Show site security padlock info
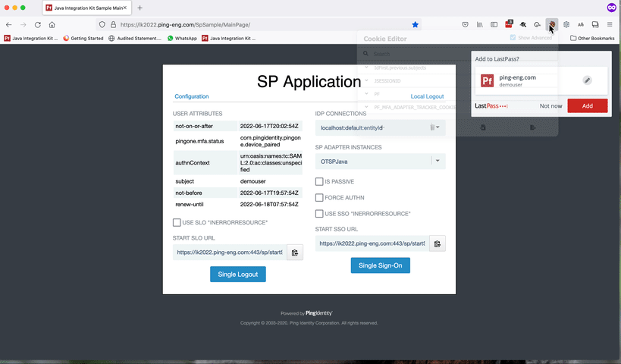Viewport: 621px width, 364px height. (113, 24)
